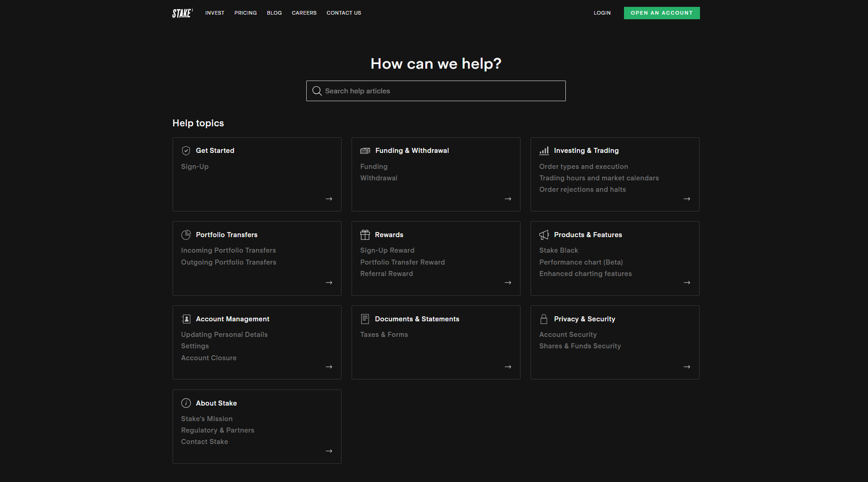This screenshot has height=482, width=868.
Task: Click the contact book icon beside Account Management
Action: point(186,319)
